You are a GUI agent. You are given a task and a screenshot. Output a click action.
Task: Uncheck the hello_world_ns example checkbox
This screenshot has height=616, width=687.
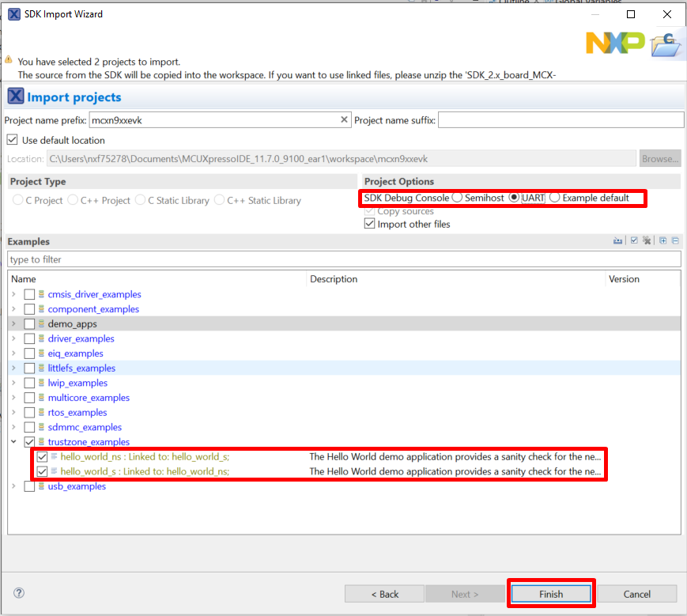coord(42,456)
